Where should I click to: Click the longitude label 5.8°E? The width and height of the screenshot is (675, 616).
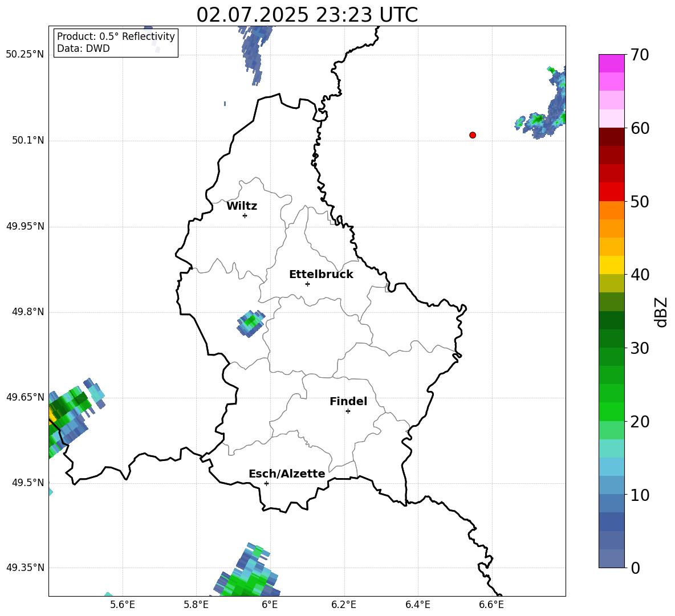coord(196,605)
